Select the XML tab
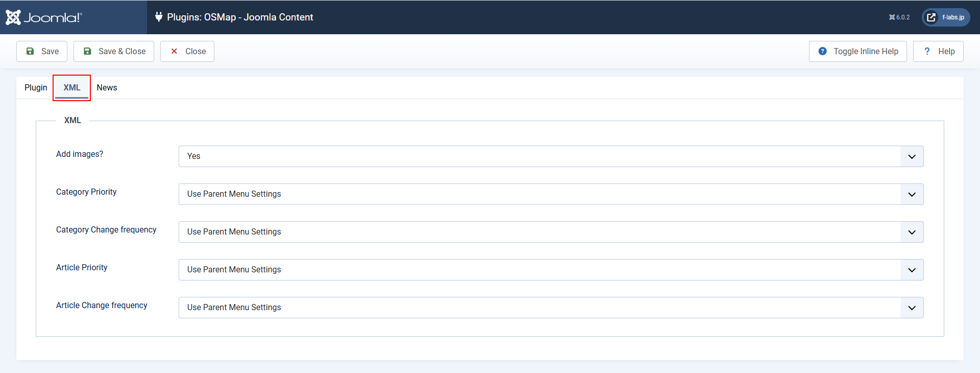 72,87
